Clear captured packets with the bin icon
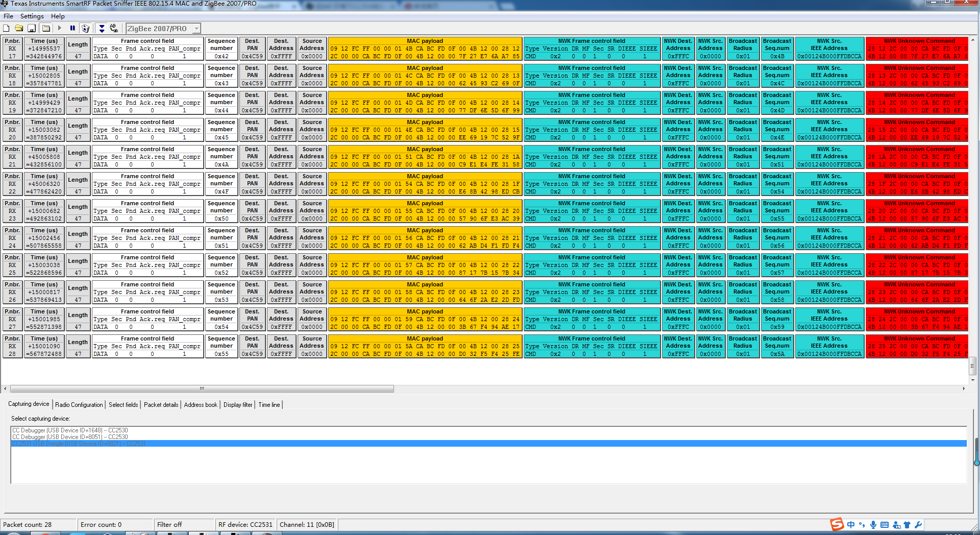 pos(86,29)
